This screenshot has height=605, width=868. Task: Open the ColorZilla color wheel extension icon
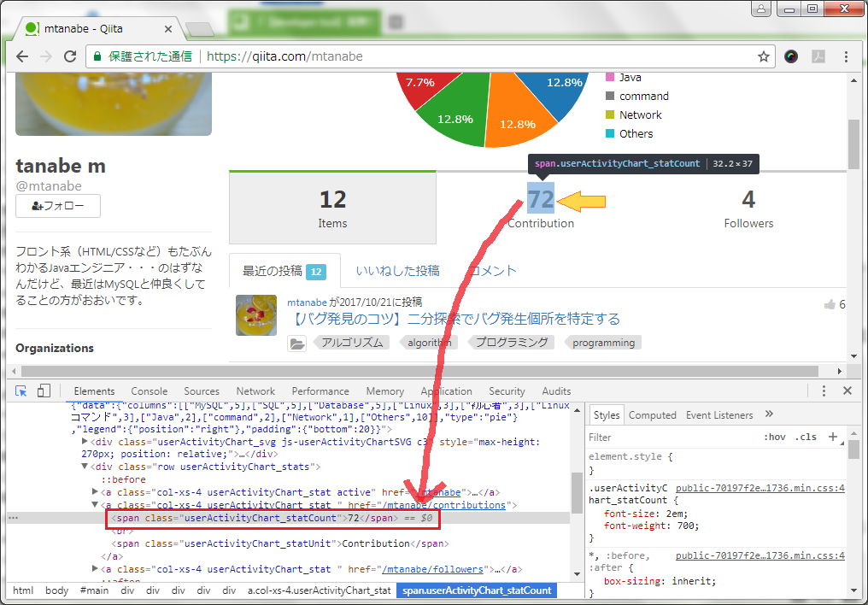[x=791, y=56]
